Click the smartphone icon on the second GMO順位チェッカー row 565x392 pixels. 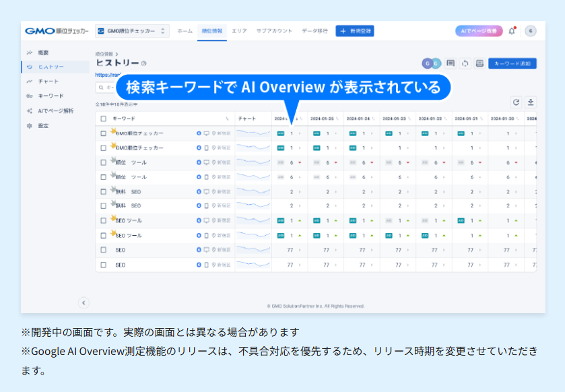click(x=205, y=148)
